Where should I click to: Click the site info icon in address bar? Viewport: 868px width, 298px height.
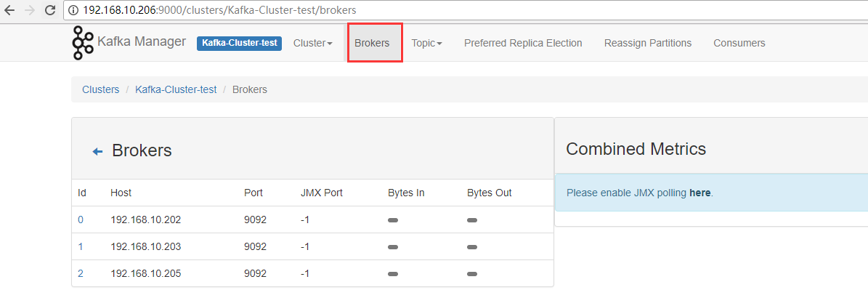[73, 10]
